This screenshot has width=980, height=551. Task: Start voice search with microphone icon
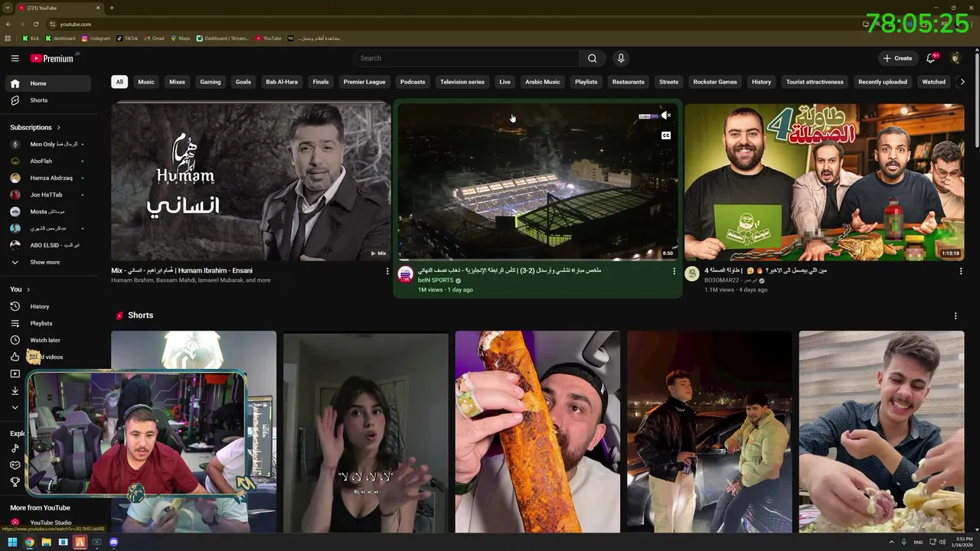(x=621, y=58)
